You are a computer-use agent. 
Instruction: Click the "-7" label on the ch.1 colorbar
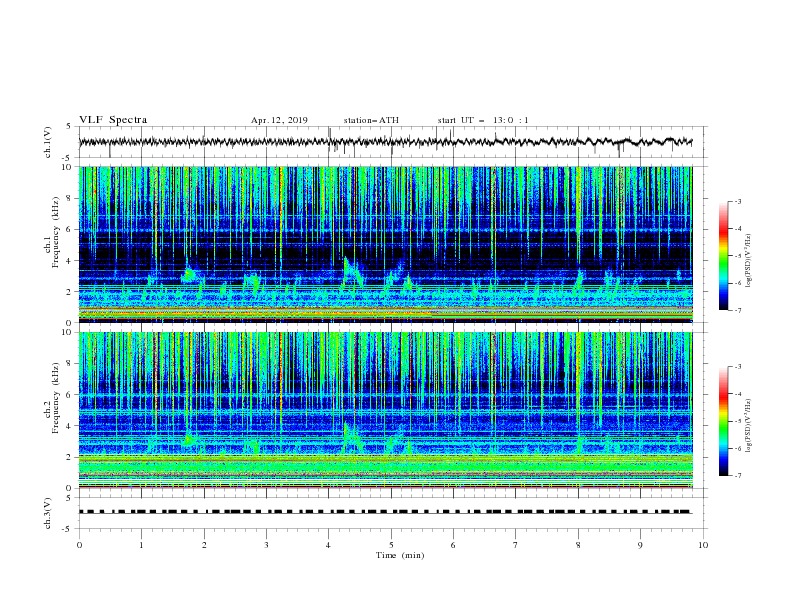click(738, 310)
